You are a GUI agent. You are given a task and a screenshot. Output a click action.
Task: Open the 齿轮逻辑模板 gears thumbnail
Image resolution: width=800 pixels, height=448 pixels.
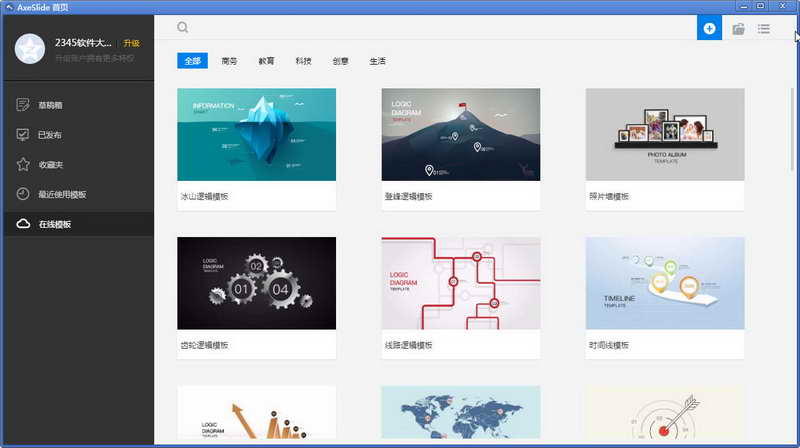pos(257,283)
